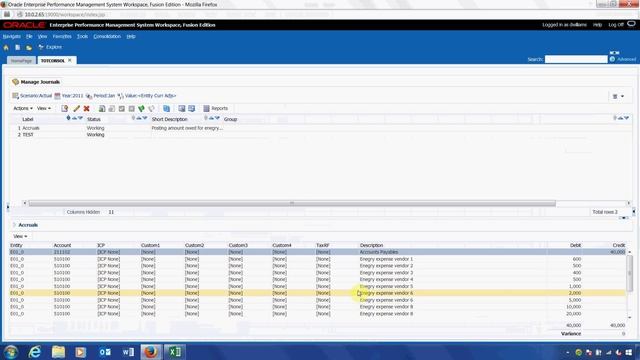Image resolution: width=640 pixels, height=360 pixels.
Task: Click the blue Copy journals icon
Action: [x=167, y=109]
